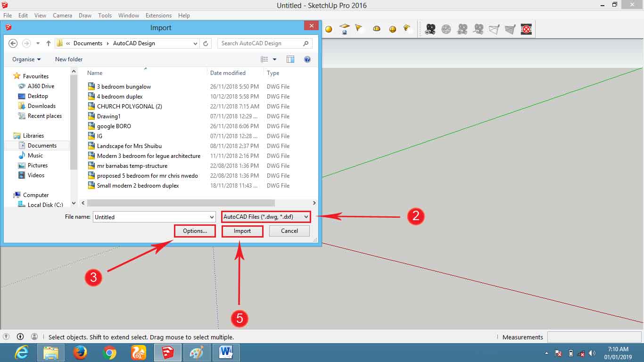Open the File menu
Screen dimensions: 644x362
coord(8,16)
